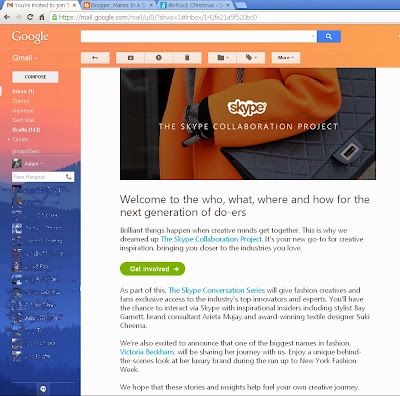Viewport: 400px width, 396px height.
Task: Open the Victoria Beckham link
Action: (x=147, y=352)
